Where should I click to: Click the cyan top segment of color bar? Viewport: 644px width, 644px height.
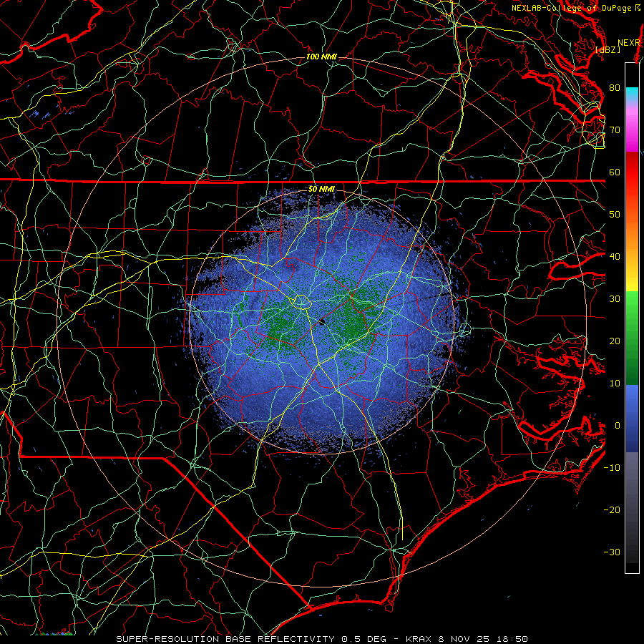pyautogui.click(x=632, y=94)
